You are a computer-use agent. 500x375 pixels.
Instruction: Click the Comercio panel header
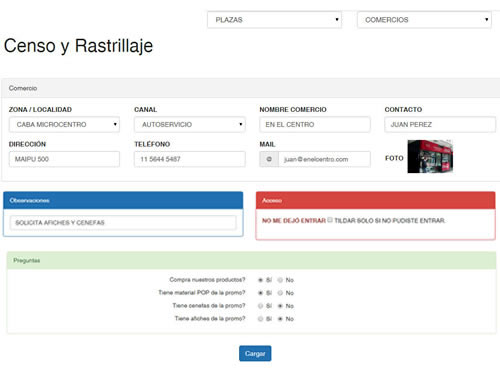point(250,88)
